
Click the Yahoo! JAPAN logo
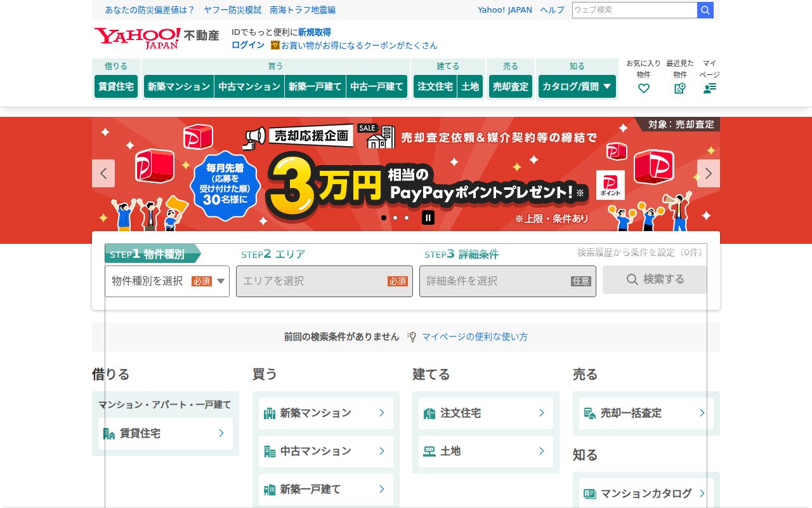(138, 39)
